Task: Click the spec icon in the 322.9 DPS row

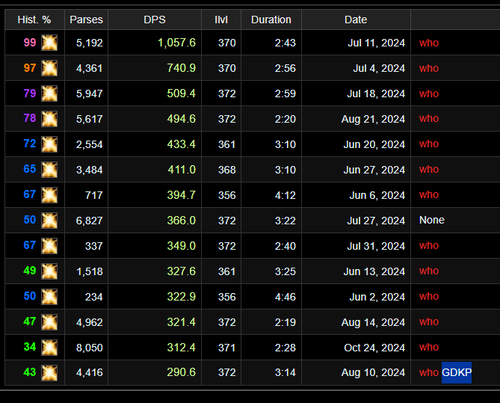Action: tap(49, 297)
